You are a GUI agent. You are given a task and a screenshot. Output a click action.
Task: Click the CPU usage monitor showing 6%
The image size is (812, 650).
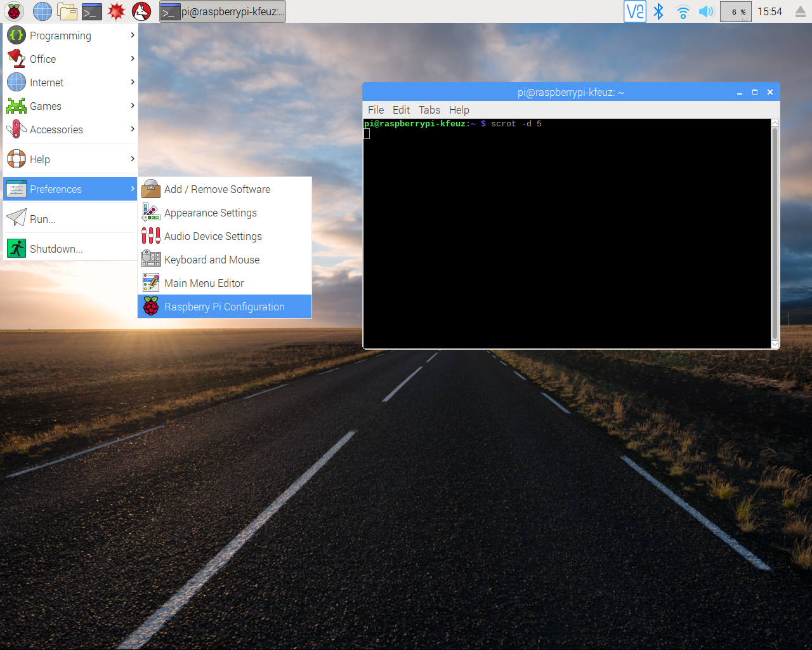tap(736, 11)
